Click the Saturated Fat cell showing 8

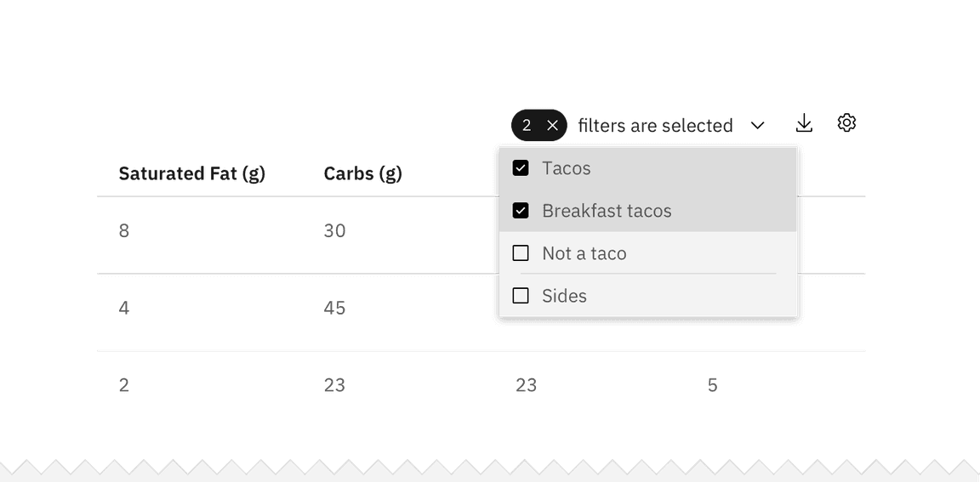(x=124, y=230)
